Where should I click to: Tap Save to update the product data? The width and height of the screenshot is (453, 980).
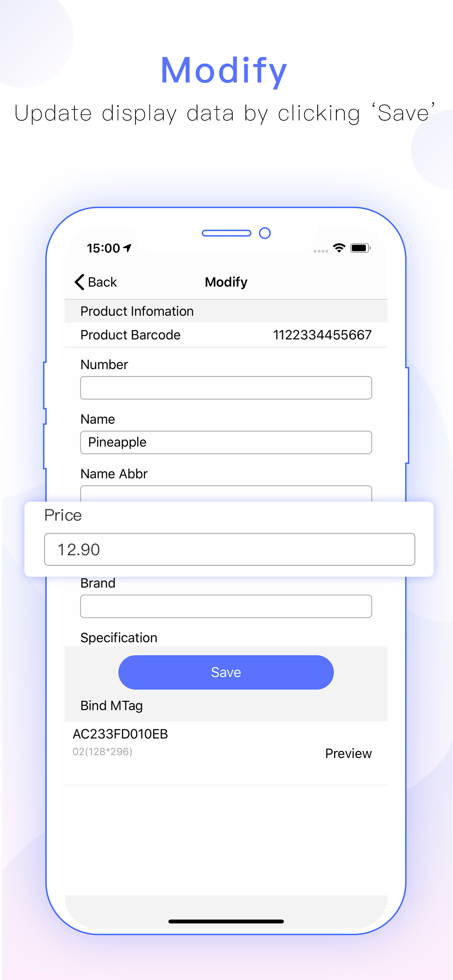[226, 672]
